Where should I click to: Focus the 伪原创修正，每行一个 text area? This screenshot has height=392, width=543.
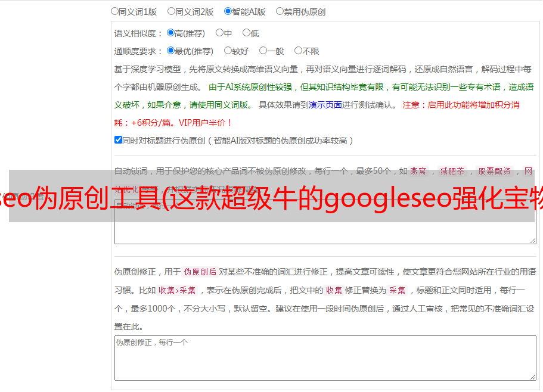click(x=325, y=358)
